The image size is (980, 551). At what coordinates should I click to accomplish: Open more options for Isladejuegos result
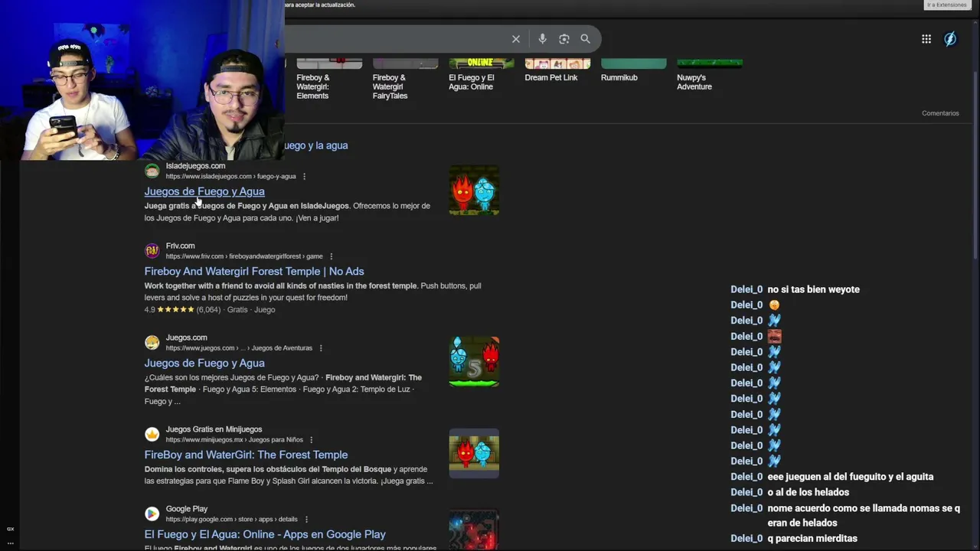click(x=304, y=177)
